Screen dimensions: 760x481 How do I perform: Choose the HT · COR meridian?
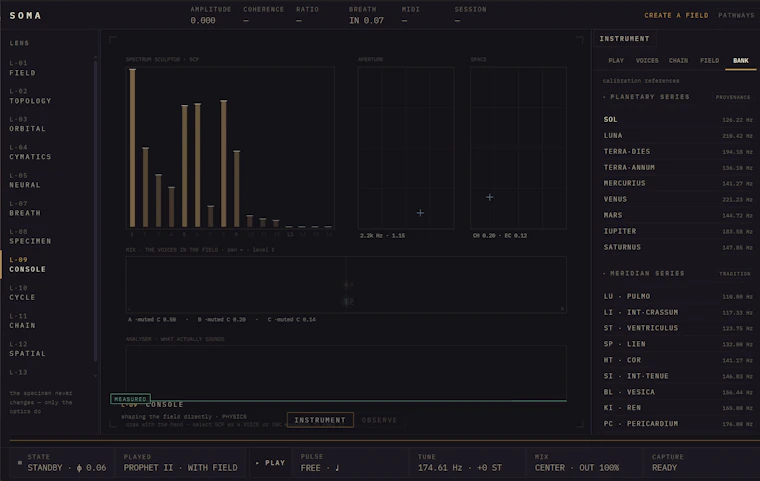click(678, 360)
